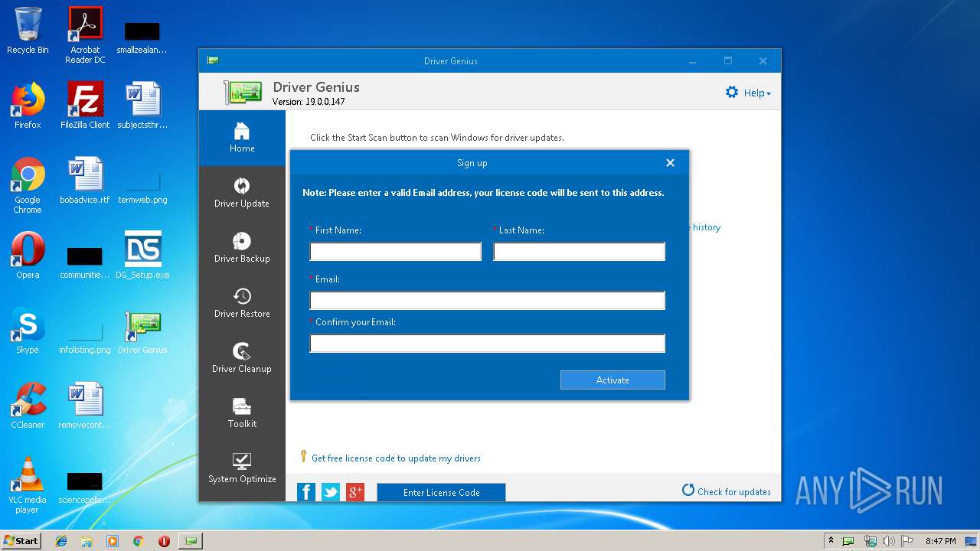Open VLC media player desktop icon
Image resolution: width=980 pixels, height=551 pixels.
click(x=28, y=486)
